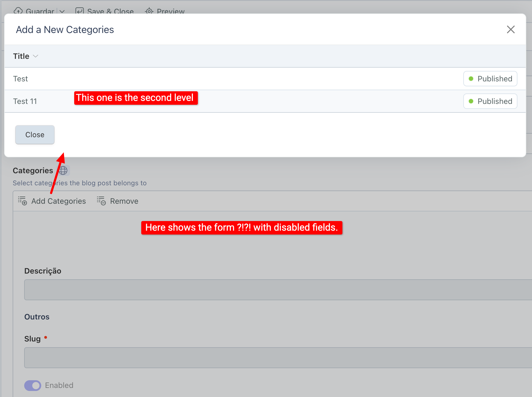The height and width of the screenshot is (397, 532).
Task: Click the chevron next to Title
Action: (x=35, y=56)
